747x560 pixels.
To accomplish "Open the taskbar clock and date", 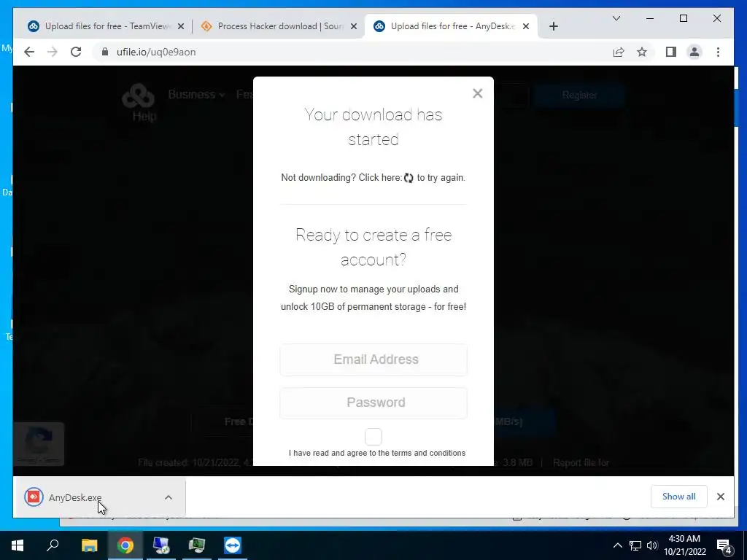I will click(x=684, y=545).
